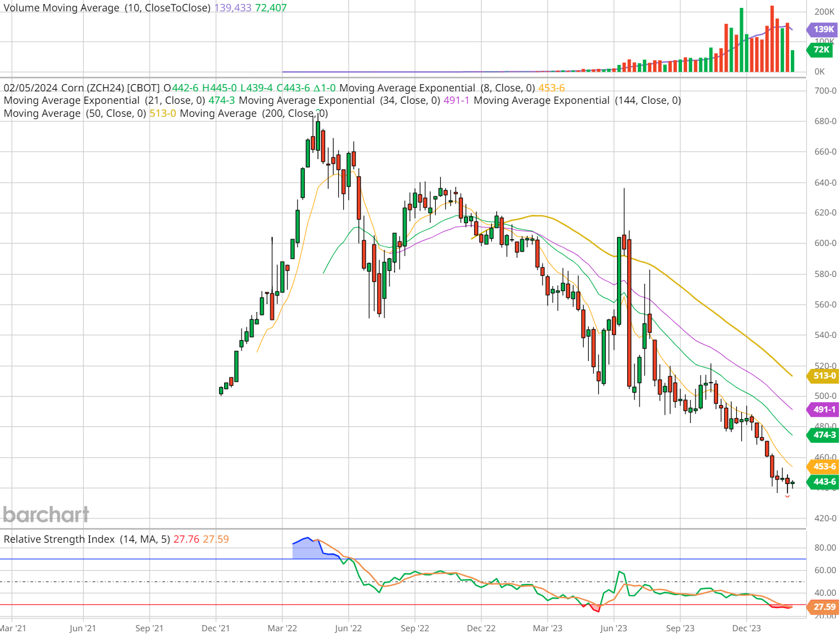Click the Mar '22 date axis label
The image size is (840, 638).
pyautogui.click(x=282, y=628)
